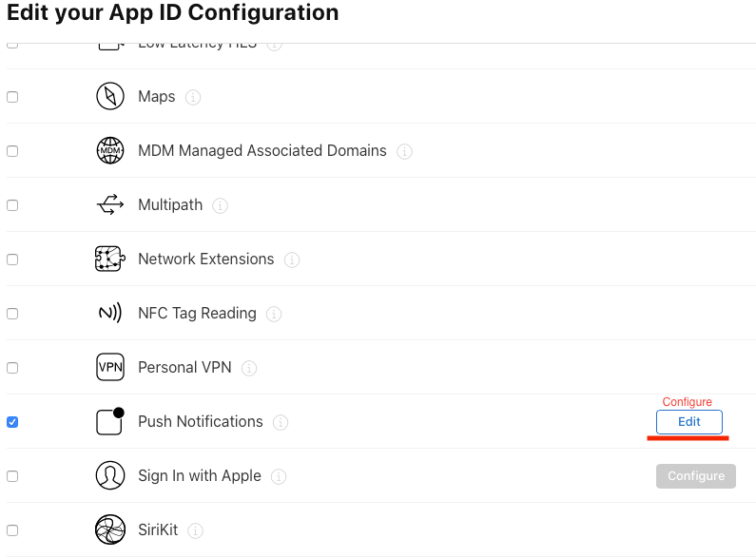Screen dimensions: 756x558
Task: Click the Multipath arrows icon
Action: tap(110, 204)
